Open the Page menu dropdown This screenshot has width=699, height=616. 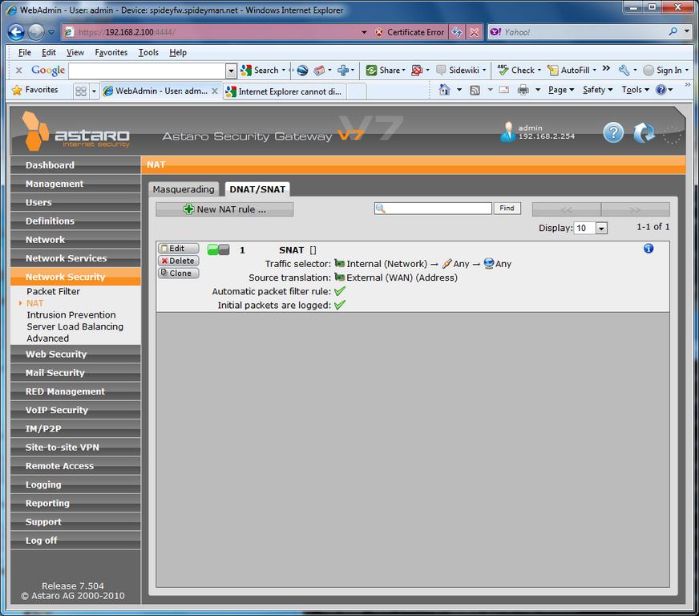tap(561, 90)
